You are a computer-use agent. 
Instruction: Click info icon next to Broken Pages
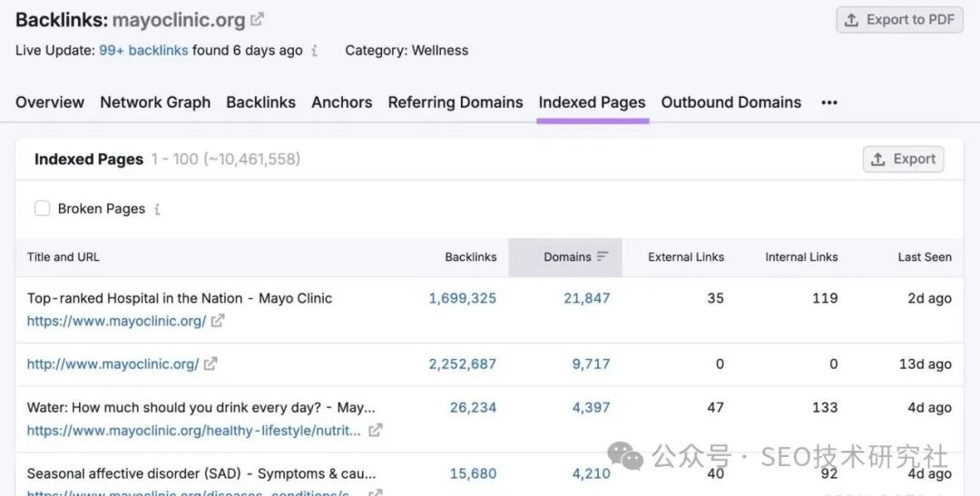tap(157, 209)
